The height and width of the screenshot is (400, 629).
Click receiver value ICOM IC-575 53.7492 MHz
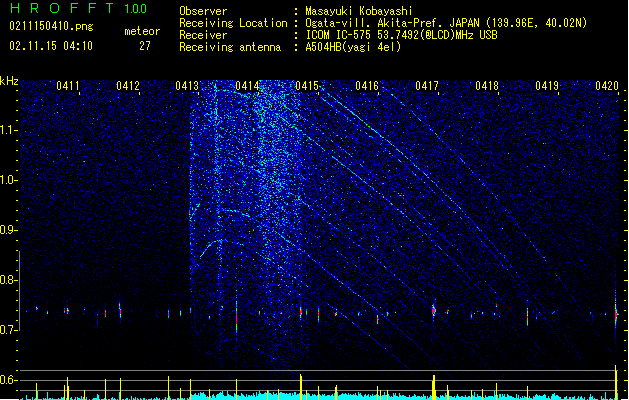pos(401,35)
